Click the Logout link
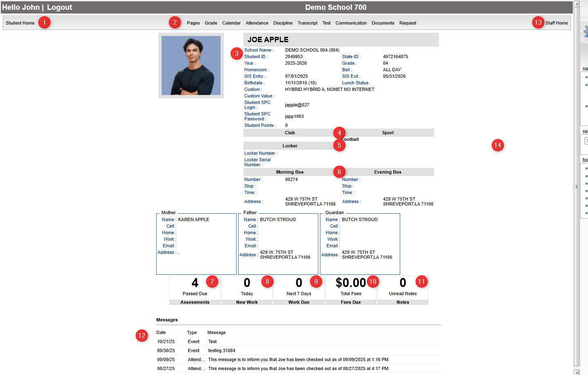Viewport: 588px width, 375px height. coord(59,7)
